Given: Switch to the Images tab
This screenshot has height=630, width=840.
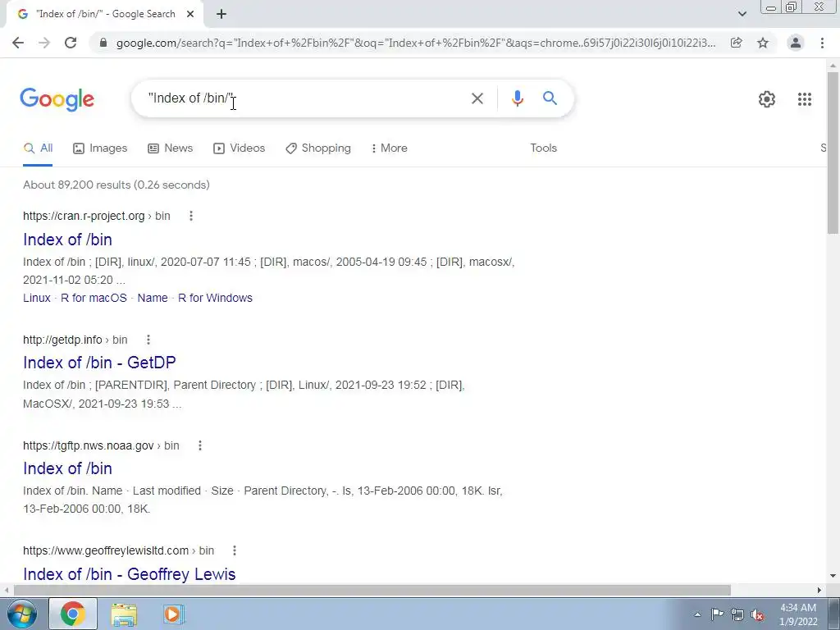Looking at the screenshot, I should click(100, 148).
